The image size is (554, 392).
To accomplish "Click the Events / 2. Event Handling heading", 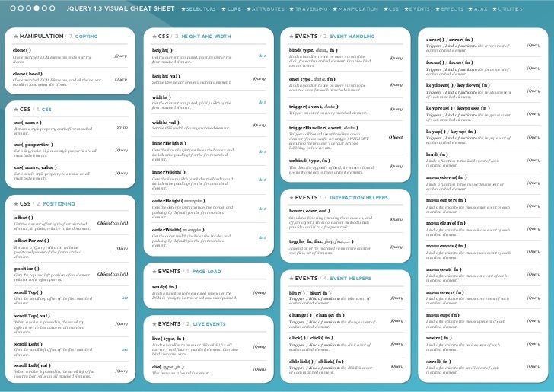I will point(332,36).
